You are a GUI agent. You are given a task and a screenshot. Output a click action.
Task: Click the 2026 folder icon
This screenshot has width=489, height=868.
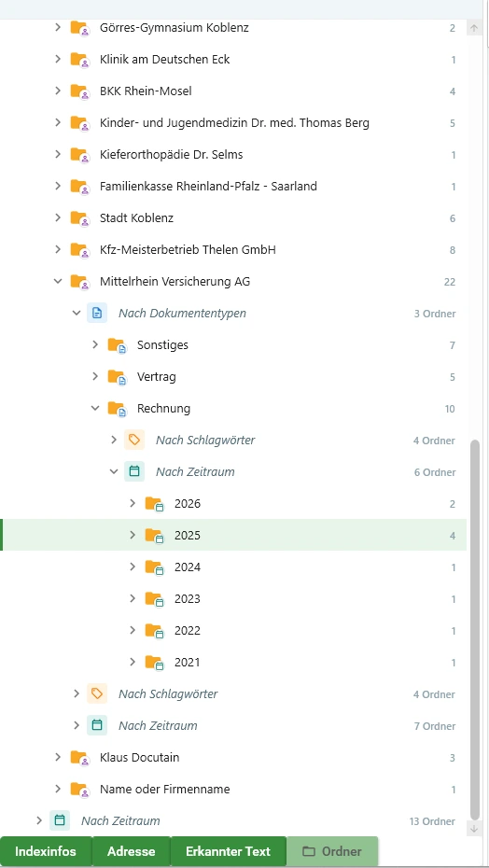155,504
